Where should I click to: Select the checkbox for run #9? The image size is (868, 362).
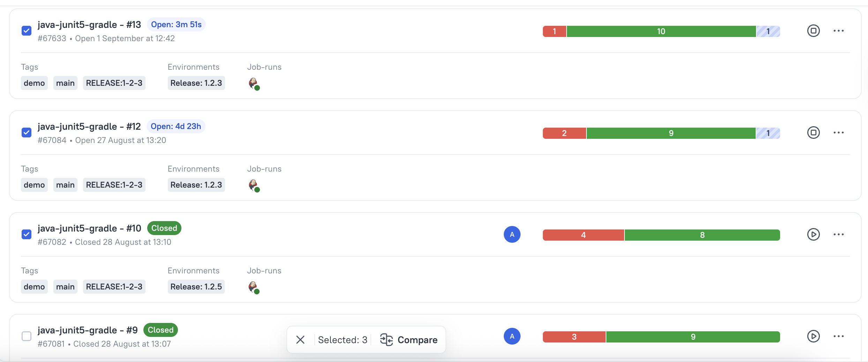pos(27,336)
